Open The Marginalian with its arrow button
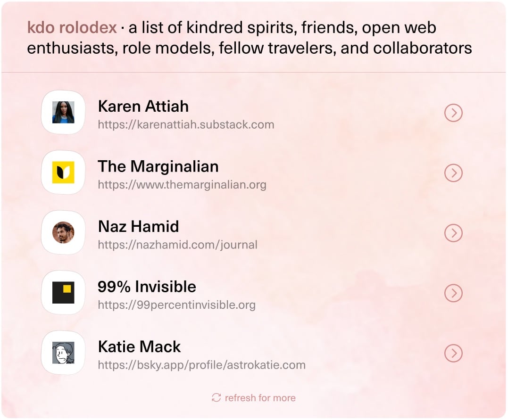The height and width of the screenshot is (420, 508). [x=453, y=173]
